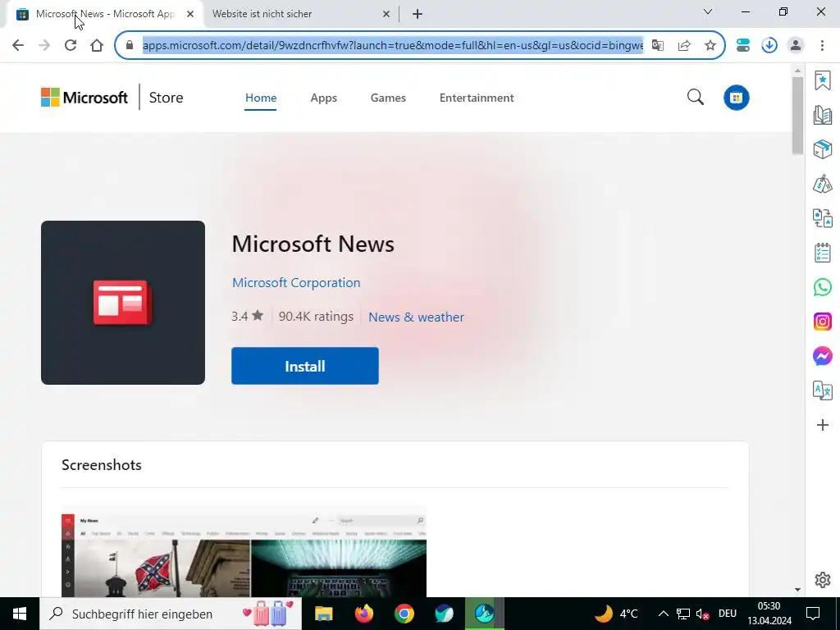This screenshot has width=840, height=630.
Task: Open sidebar settings gear
Action: pyautogui.click(x=823, y=580)
